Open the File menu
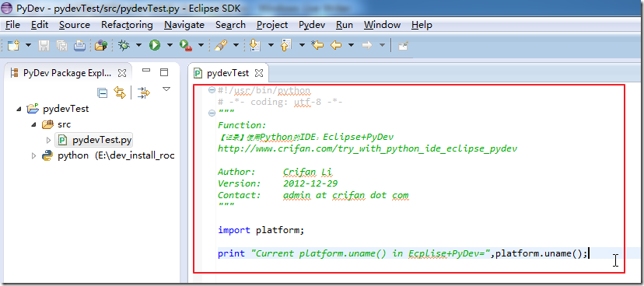The image size is (644, 286). (x=12, y=25)
